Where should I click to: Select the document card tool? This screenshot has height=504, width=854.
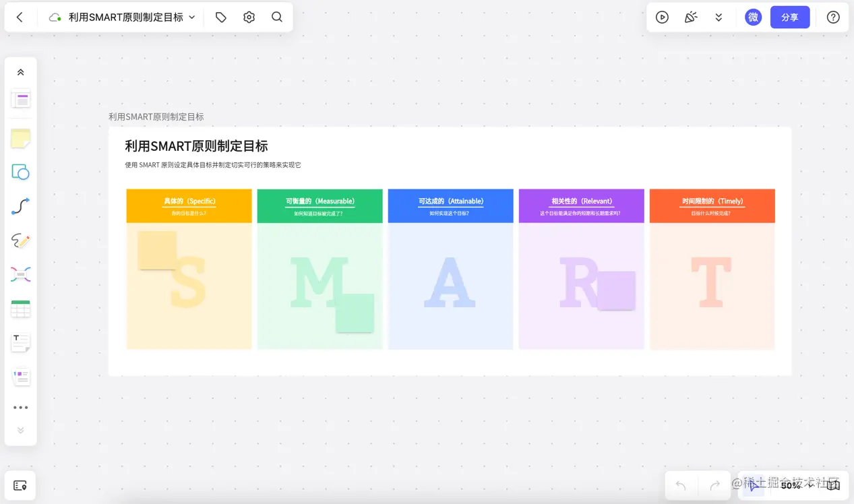[x=21, y=376]
